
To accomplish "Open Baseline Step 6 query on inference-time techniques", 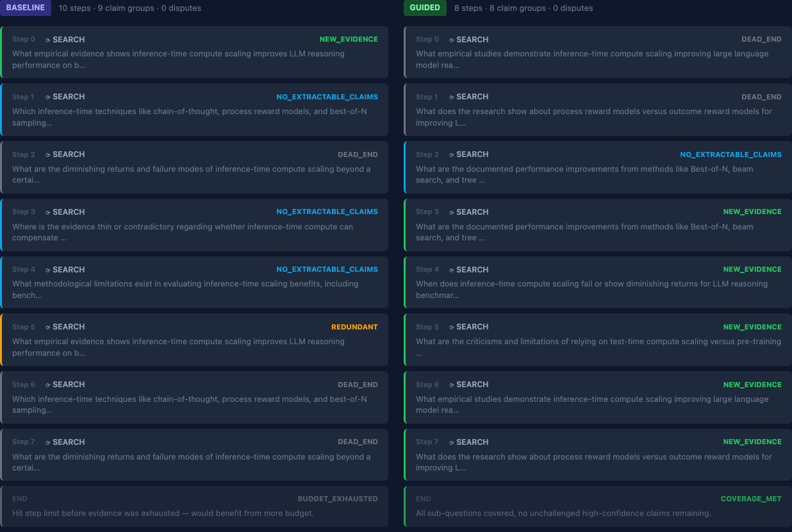I will [190, 404].
